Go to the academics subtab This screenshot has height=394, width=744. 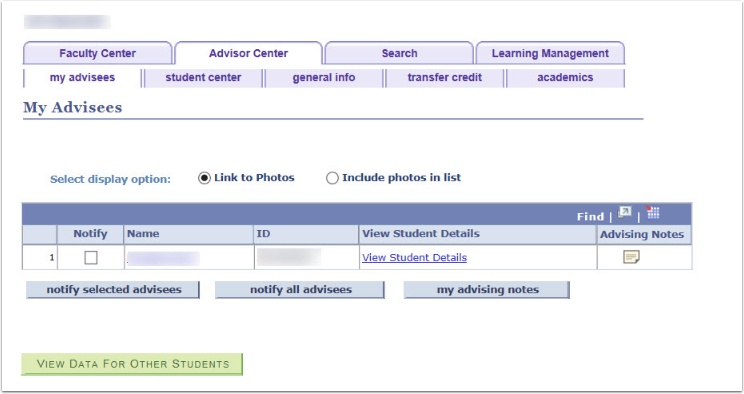pos(565,77)
